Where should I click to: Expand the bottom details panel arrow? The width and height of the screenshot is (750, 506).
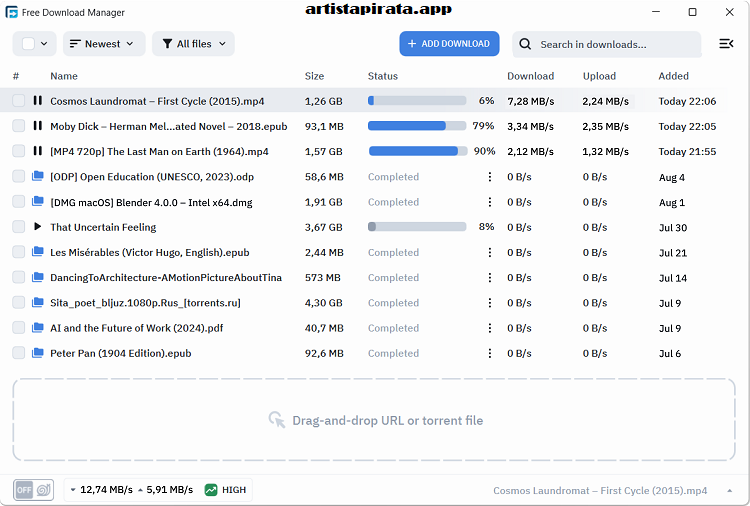click(x=729, y=491)
